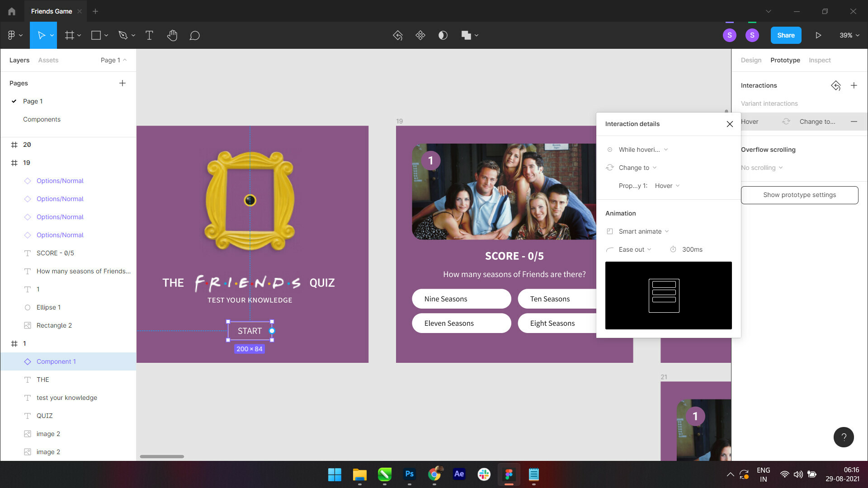The height and width of the screenshot is (488, 868).
Task: Open Frame tool options dropdown arrow
Action: pos(79,35)
